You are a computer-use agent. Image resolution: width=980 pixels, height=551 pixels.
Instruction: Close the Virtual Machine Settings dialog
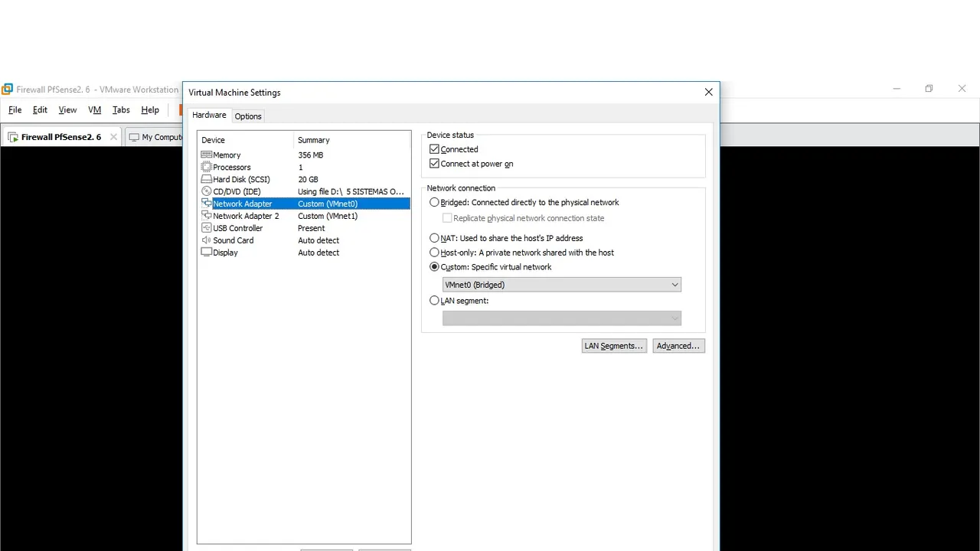(x=708, y=92)
